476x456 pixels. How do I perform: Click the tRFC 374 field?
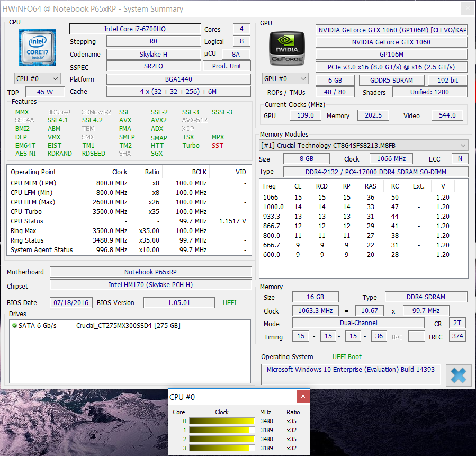click(457, 336)
